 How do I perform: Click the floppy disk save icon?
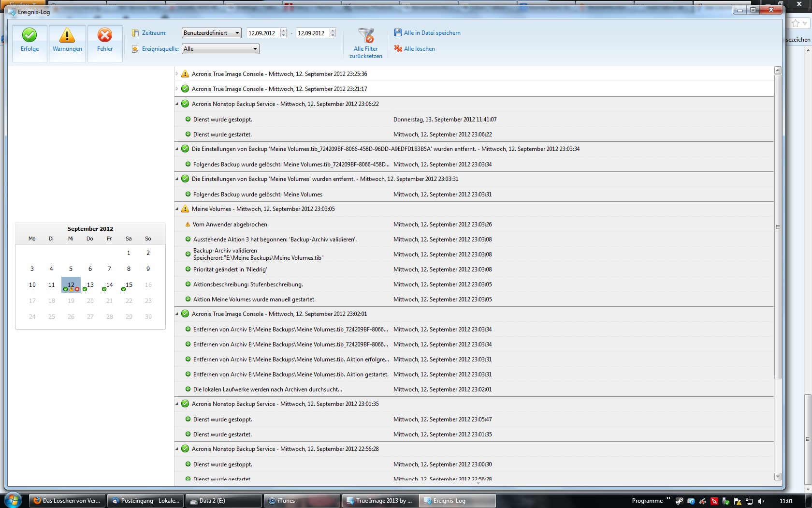point(398,32)
